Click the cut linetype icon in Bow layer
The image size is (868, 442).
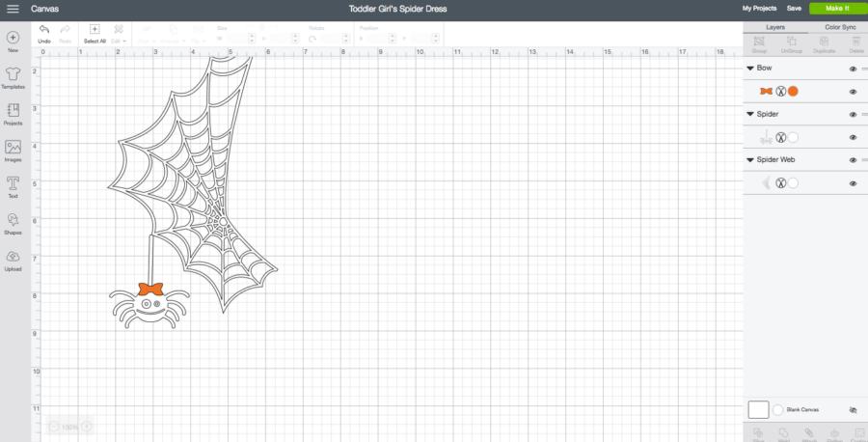[780, 92]
